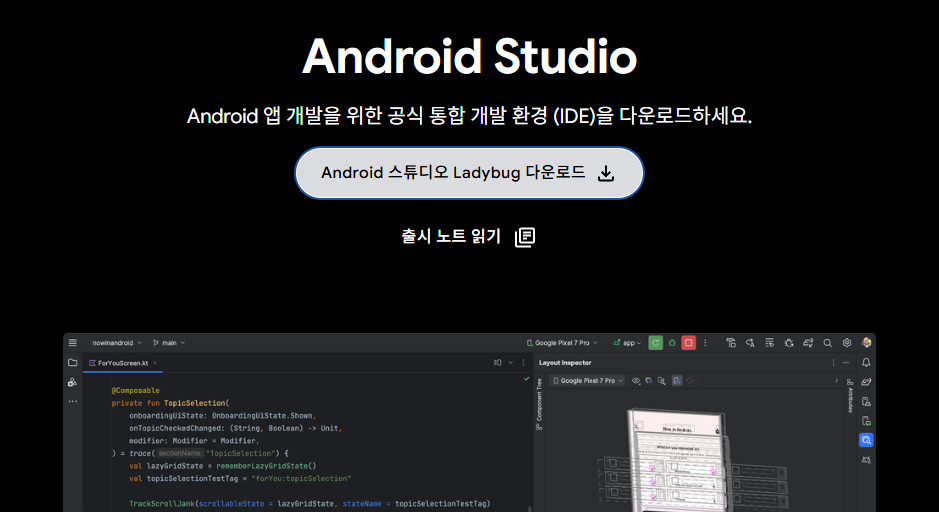Click the rememberLazyGridState() call
This screenshot has height=512, width=939.
[x=266, y=466]
